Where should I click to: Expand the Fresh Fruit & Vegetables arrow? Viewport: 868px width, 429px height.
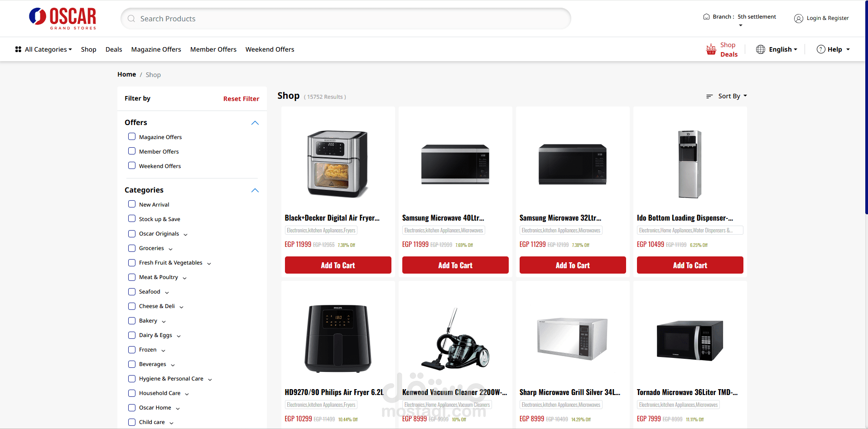209,264
